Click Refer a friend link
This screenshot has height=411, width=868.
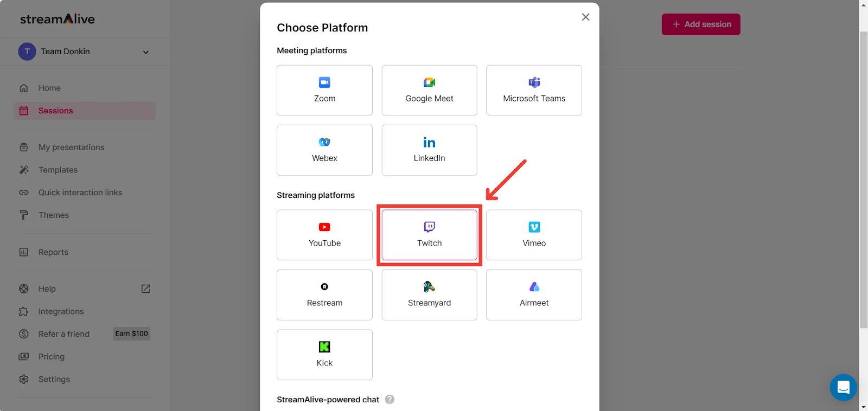(x=64, y=334)
